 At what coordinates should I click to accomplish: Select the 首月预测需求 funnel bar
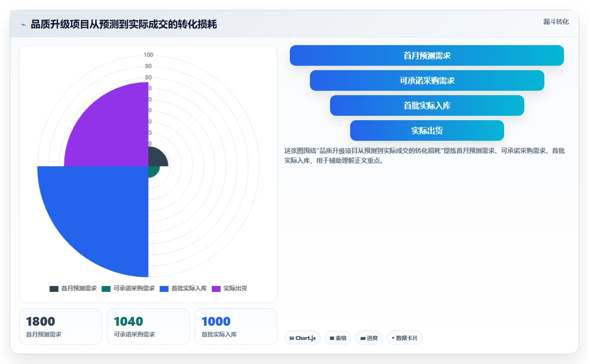[x=427, y=55]
